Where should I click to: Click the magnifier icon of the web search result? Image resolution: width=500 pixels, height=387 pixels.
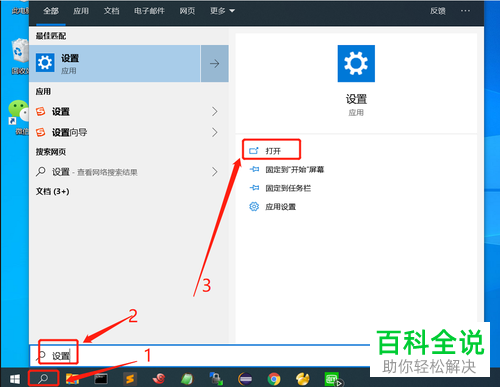pyautogui.click(x=41, y=172)
